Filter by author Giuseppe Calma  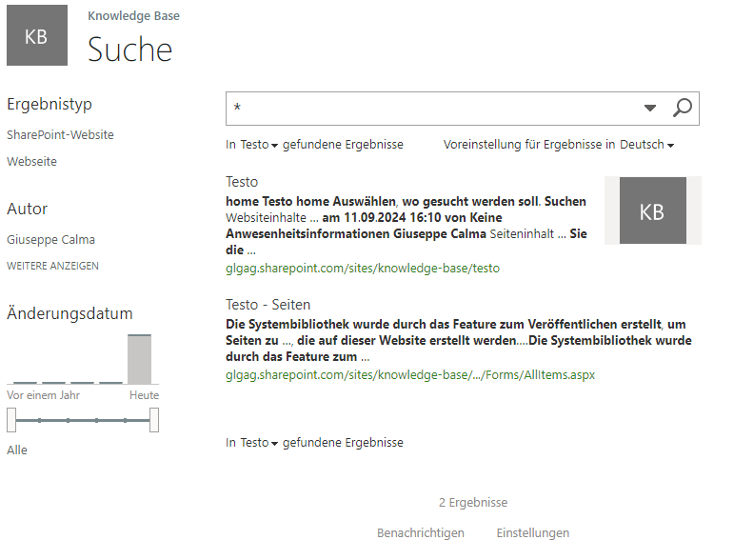click(x=51, y=240)
